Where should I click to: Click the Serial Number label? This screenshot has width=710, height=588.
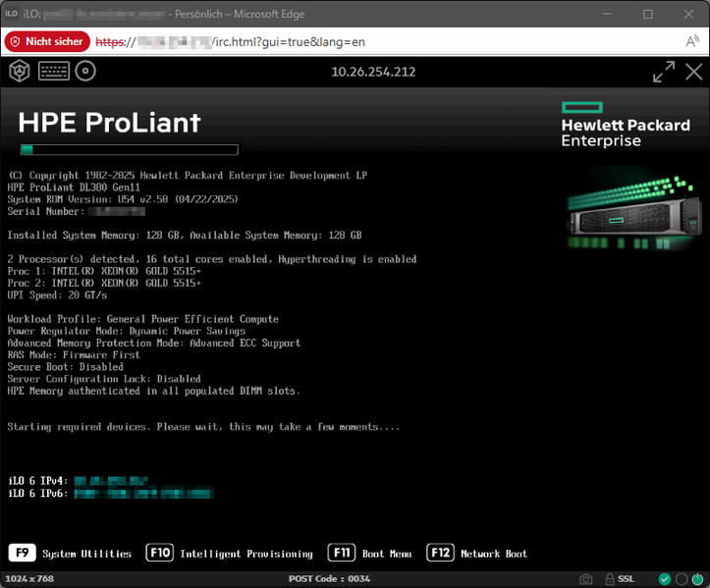click(46, 211)
